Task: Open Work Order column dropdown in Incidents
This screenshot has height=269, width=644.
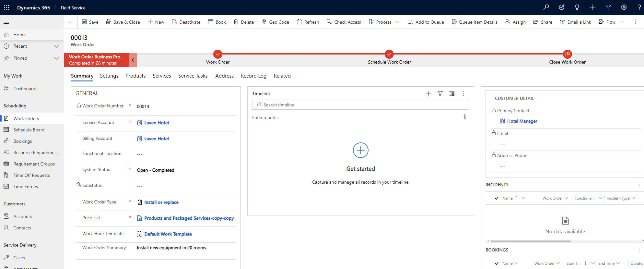Action: (566, 198)
